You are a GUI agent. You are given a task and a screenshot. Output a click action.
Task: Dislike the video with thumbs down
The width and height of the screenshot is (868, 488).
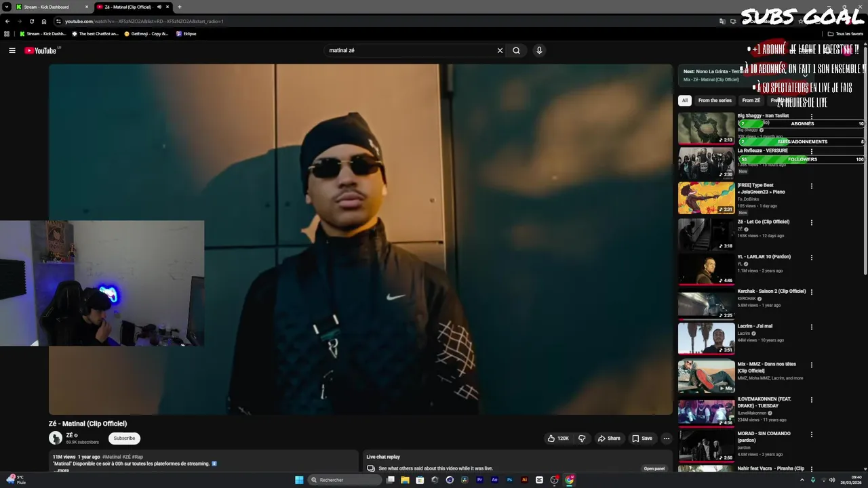coord(582,439)
